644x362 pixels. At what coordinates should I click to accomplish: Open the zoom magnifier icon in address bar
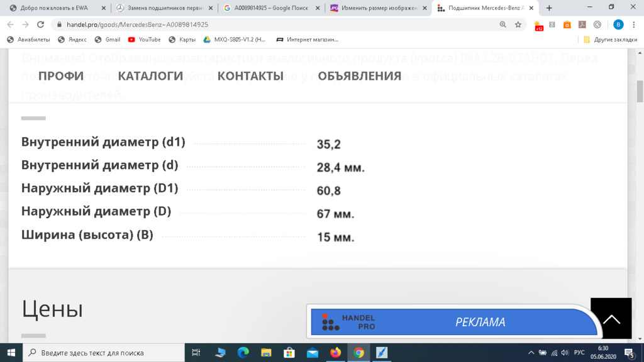[502, 25]
